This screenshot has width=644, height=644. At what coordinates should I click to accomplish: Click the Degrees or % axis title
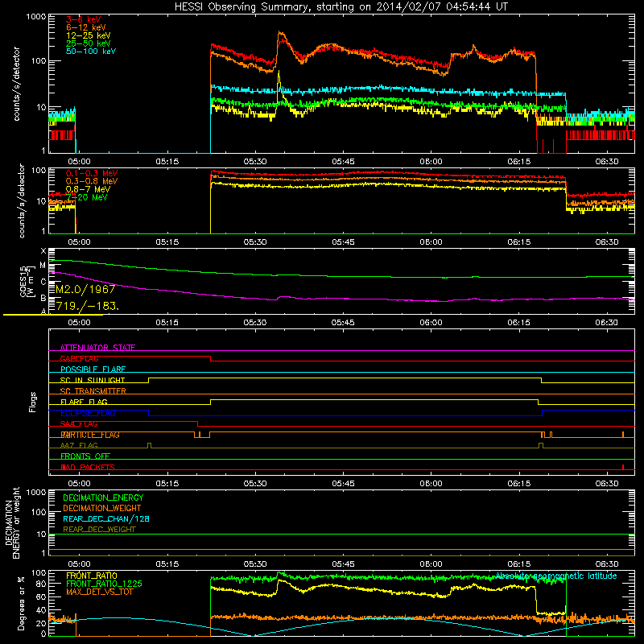(x=21, y=603)
